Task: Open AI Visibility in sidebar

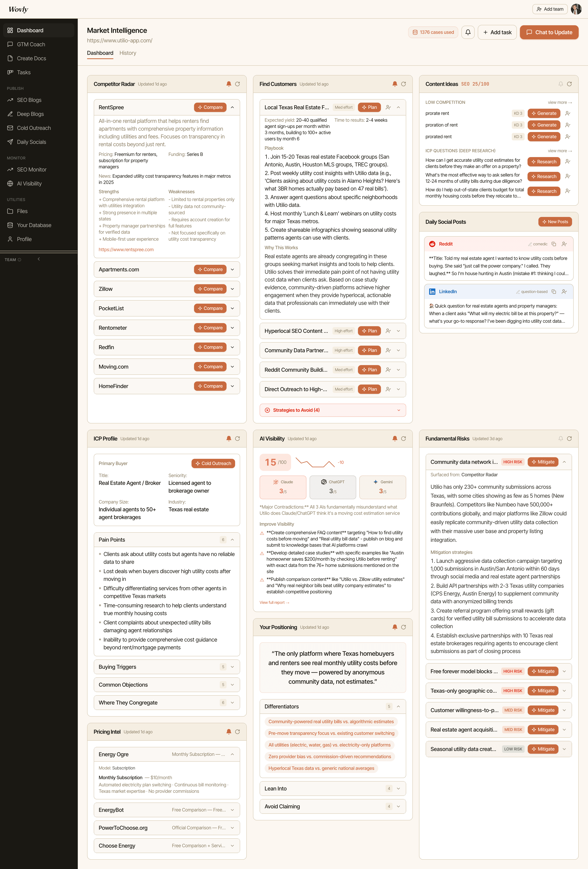Action: pos(38,184)
